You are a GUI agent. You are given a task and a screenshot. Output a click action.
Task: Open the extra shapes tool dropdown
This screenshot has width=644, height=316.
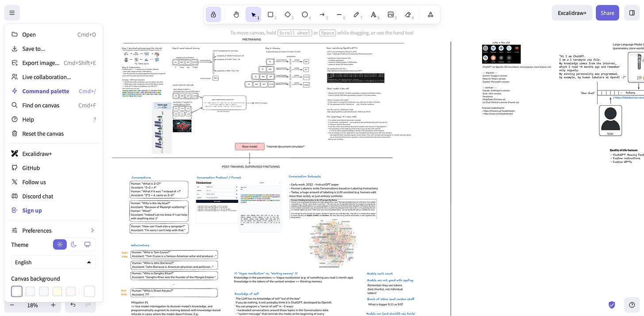(x=430, y=14)
